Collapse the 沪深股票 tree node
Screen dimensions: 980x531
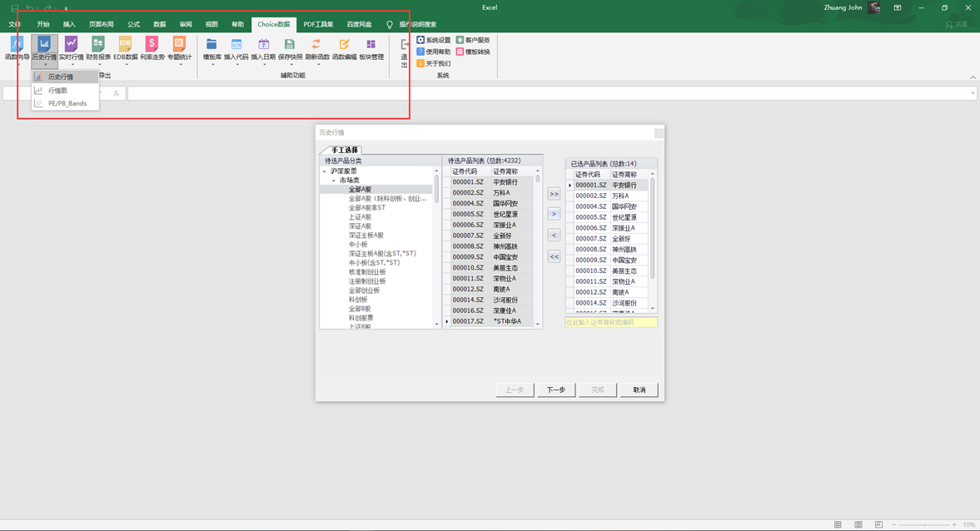coord(325,171)
